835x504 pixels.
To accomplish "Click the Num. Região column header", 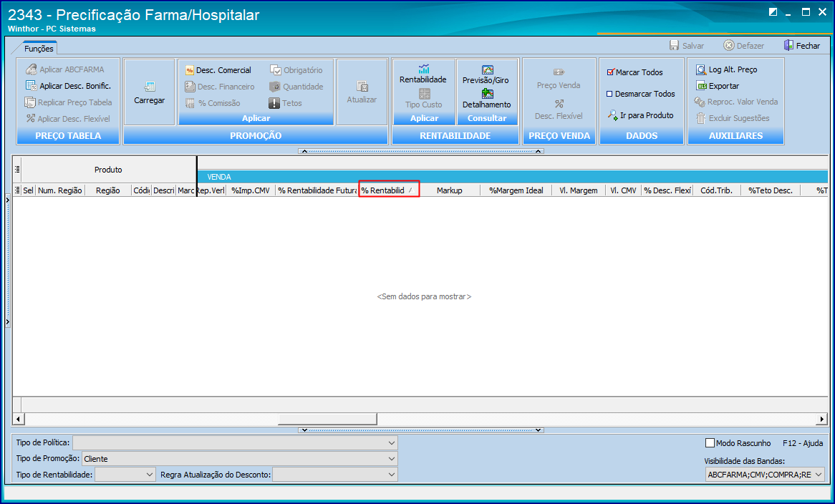I will click(x=60, y=190).
